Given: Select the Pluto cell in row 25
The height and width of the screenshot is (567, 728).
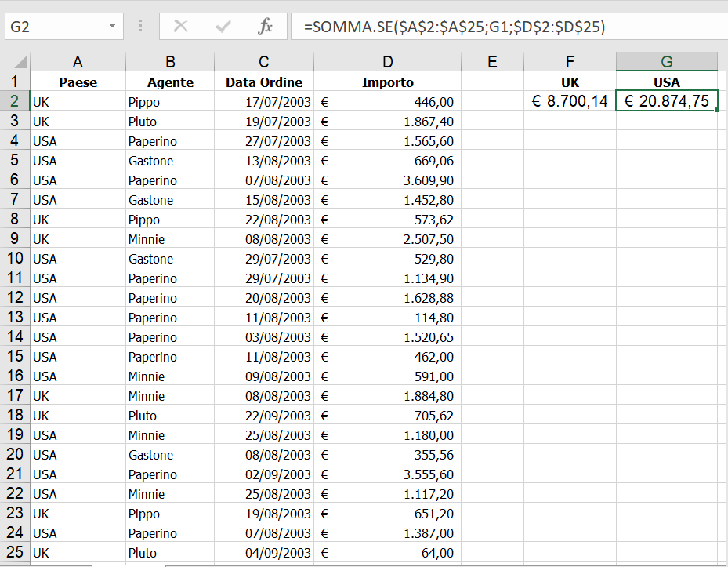Looking at the screenshot, I should [170, 552].
